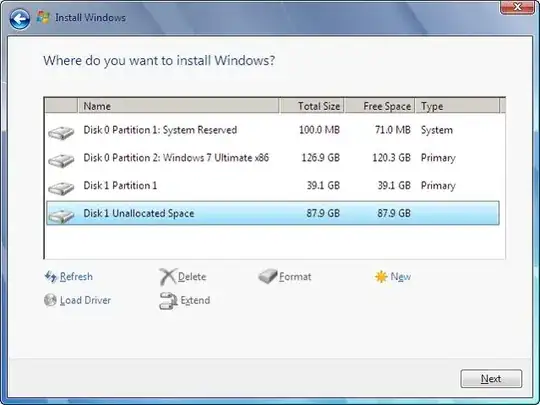Sort by the Total Size column header
The image size is (540, 405).
point(312,106)
